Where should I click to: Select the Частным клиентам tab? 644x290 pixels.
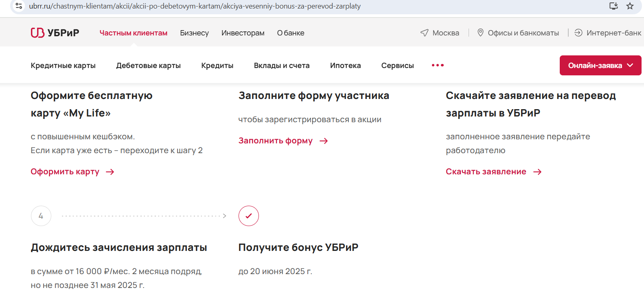click(x=134, y=33)
